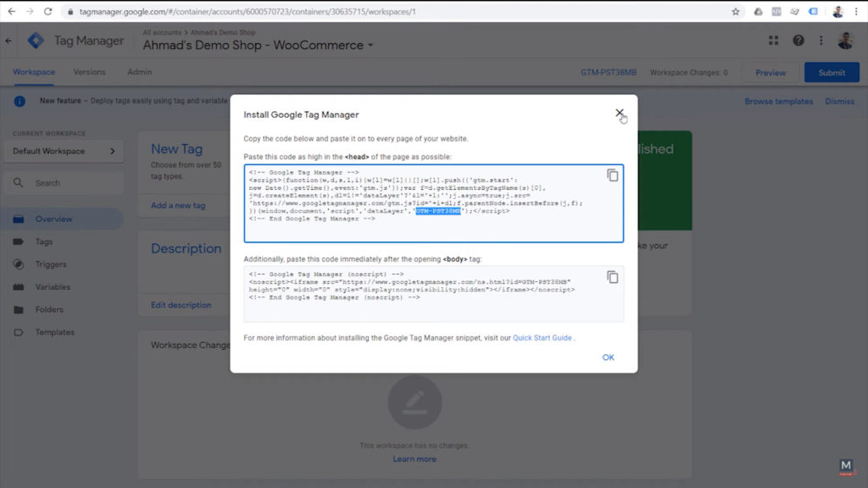Open the Google apps grid menu

tap(773, 40)
